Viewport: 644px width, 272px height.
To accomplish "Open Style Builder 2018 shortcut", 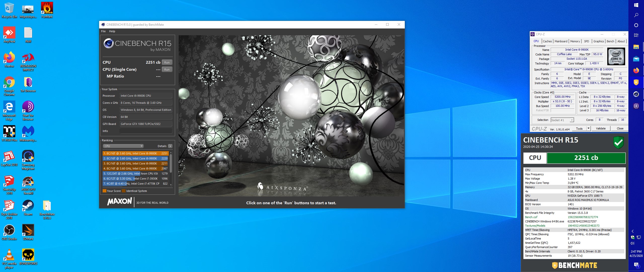I will click(9, 209).
